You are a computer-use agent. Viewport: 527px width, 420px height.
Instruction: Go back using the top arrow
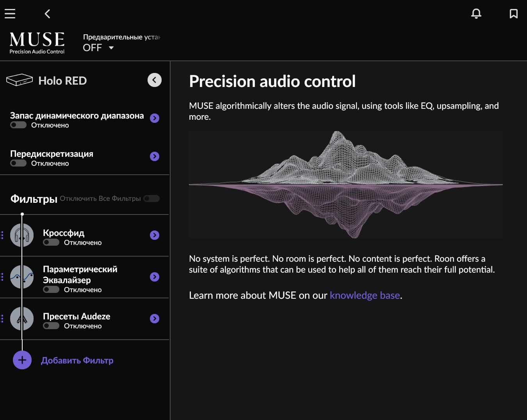tap(47, 14)
